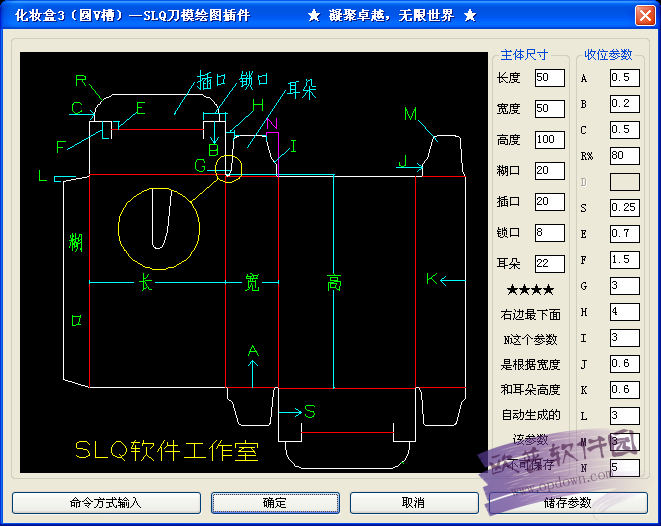This screenshot has height=526, width=661.
Task: Click the 长度 input field
Action: click(x=550, y=78)
